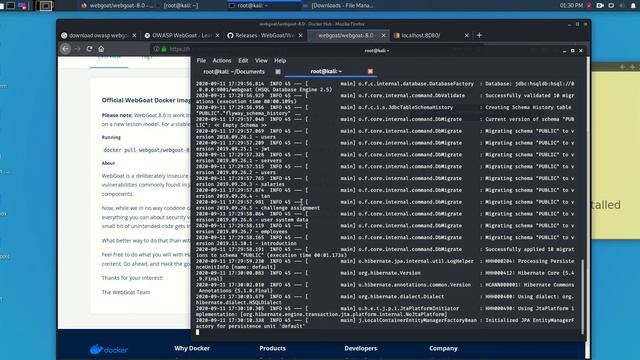
Task: Click the 'Running' heading text
Action: [x=111, y=137]
